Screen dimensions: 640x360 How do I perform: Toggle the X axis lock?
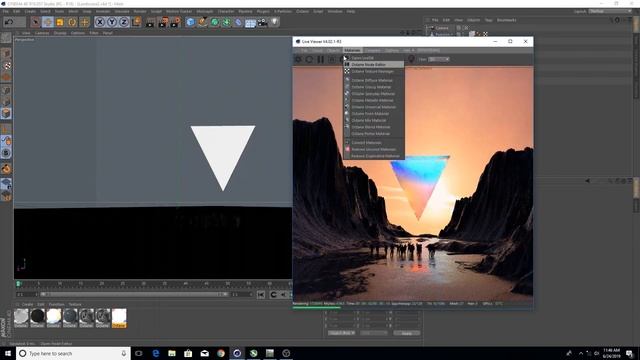[100, 22]
